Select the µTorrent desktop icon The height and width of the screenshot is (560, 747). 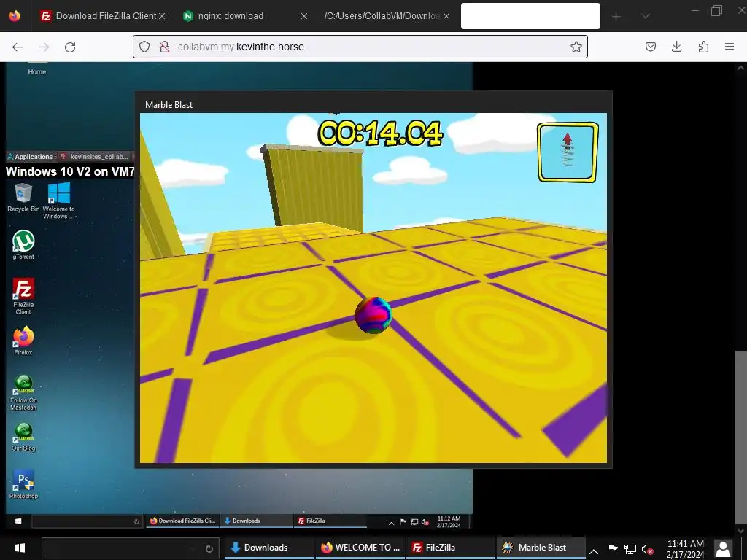23,245
